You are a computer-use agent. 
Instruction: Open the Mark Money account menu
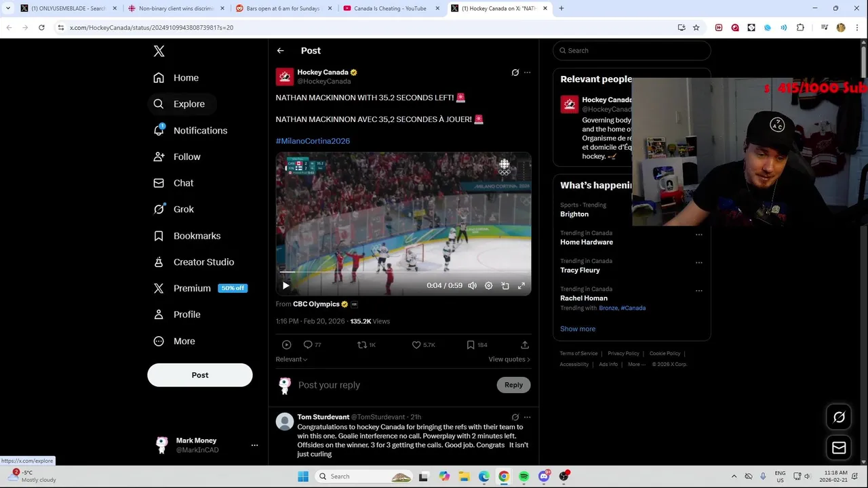pos(206,445)
